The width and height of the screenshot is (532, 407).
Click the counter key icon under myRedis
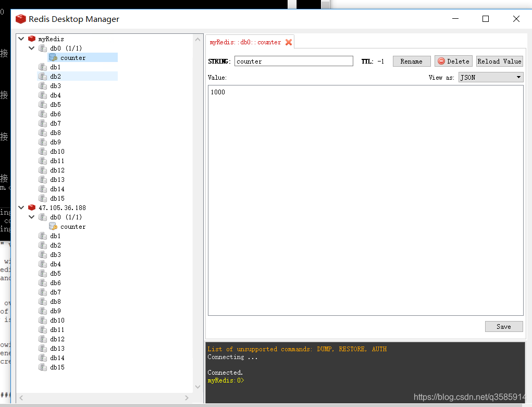[x=53, y=57]
